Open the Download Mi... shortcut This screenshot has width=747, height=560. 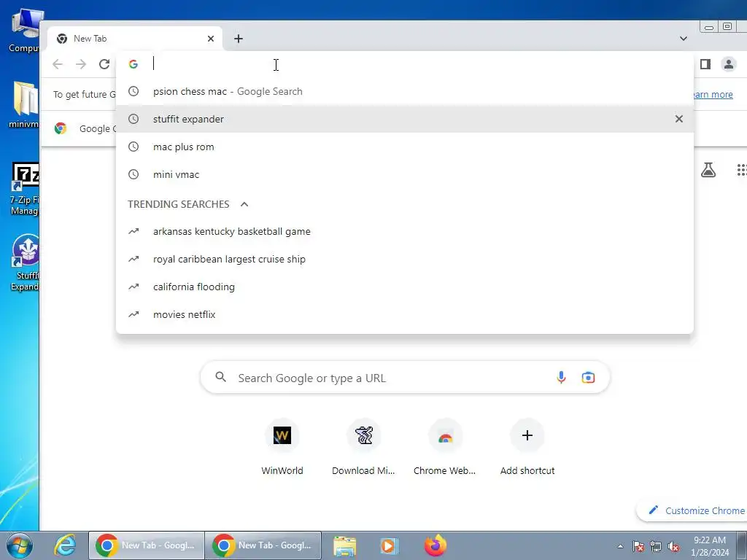(x=363, y=447)
